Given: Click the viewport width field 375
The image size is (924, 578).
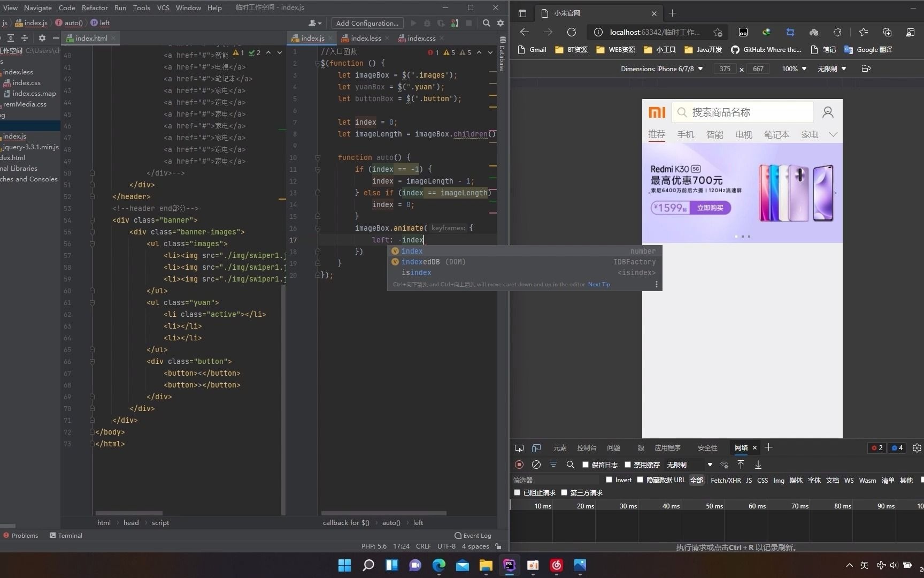Looking at the screenshot, I should (x=725, y=69).
